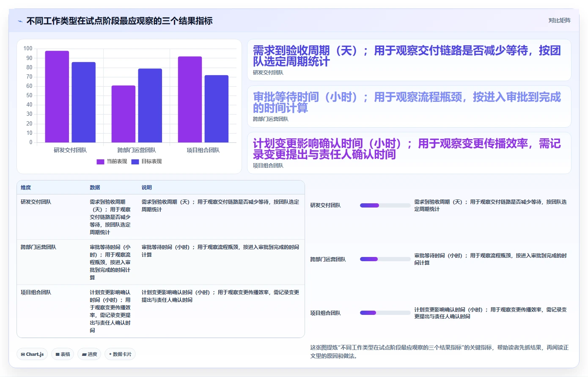Toggle the 目标表现 legend swatch
The width and height of the screenshot is (588, 377).
click(x=135, y=161)
